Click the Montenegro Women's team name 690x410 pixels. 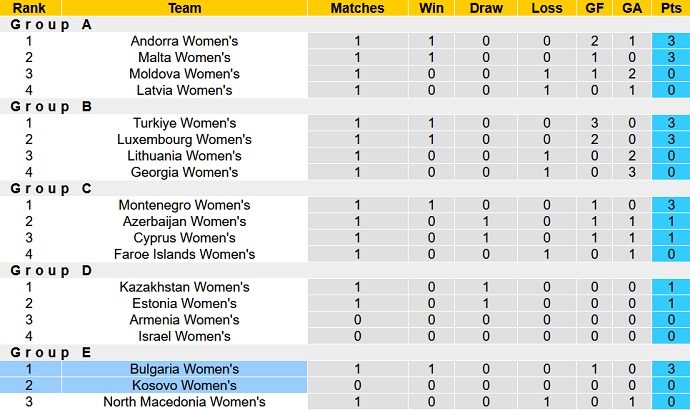tap(184, 205)
